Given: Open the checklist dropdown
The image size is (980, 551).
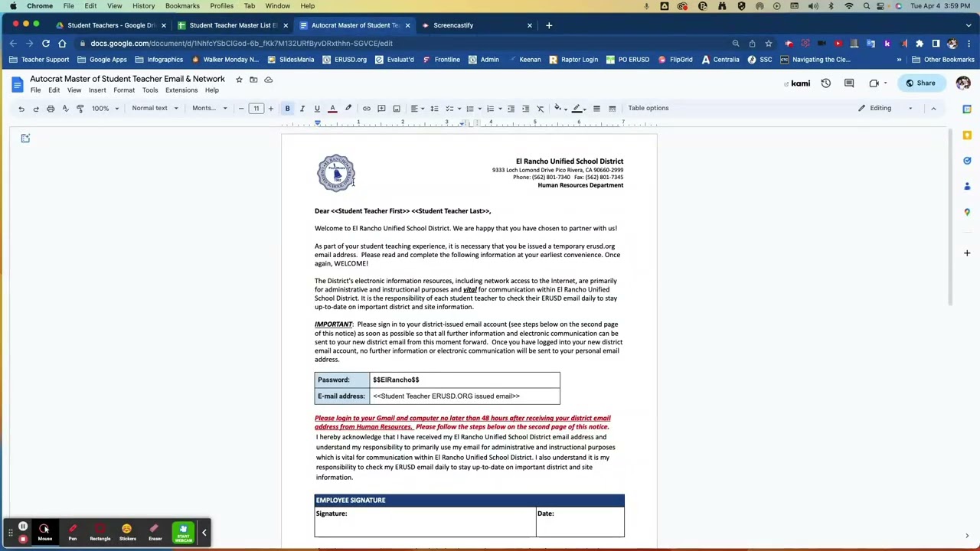Looking at the screenshot, I should (x=452, y=109).
